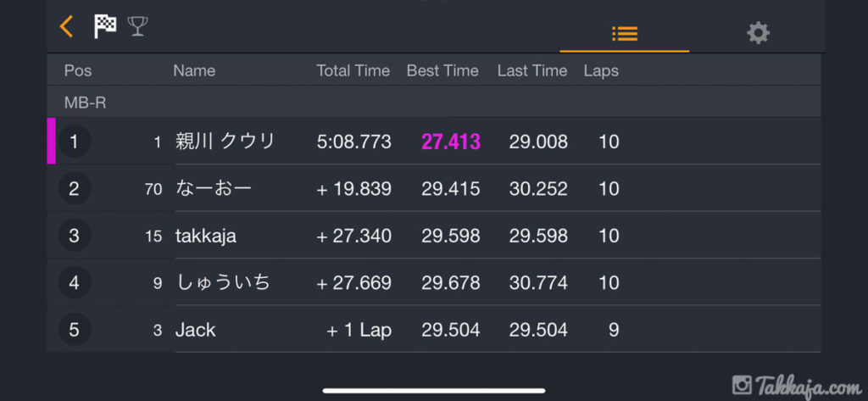This screenshot has width=868, height=401.
Task: Tap the orange back arrow
Action: pyautogui.click(x=66, y=26)
